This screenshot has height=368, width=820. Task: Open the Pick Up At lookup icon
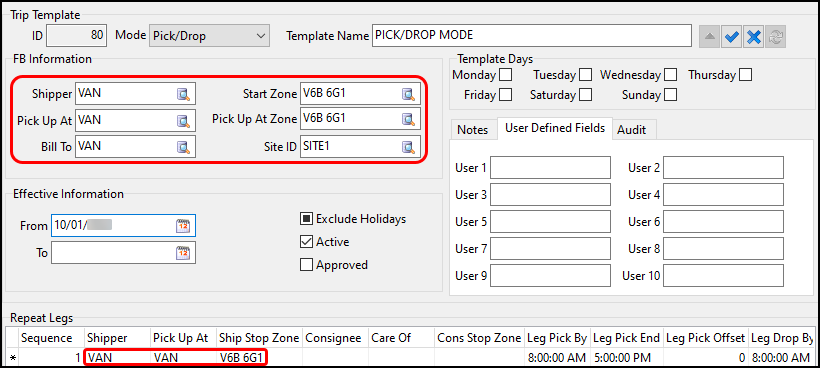click(x=183, y=121)
